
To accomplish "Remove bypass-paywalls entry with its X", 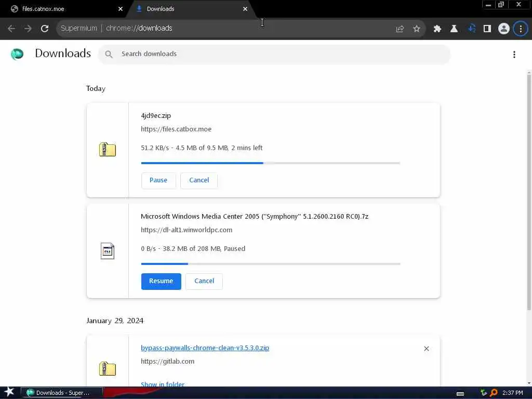I will coord(427,349).
